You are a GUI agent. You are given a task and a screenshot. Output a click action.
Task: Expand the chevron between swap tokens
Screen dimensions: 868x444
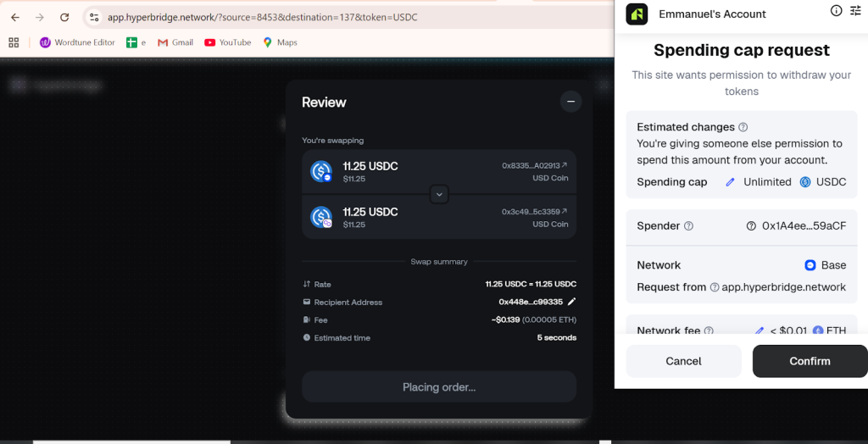(x=439, y=194)
